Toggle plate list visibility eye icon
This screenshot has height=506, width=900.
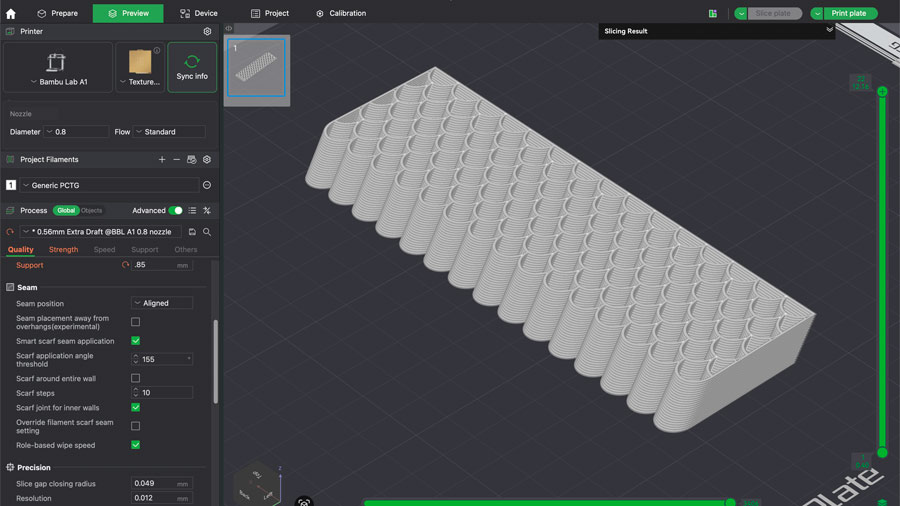coord(229,28)
